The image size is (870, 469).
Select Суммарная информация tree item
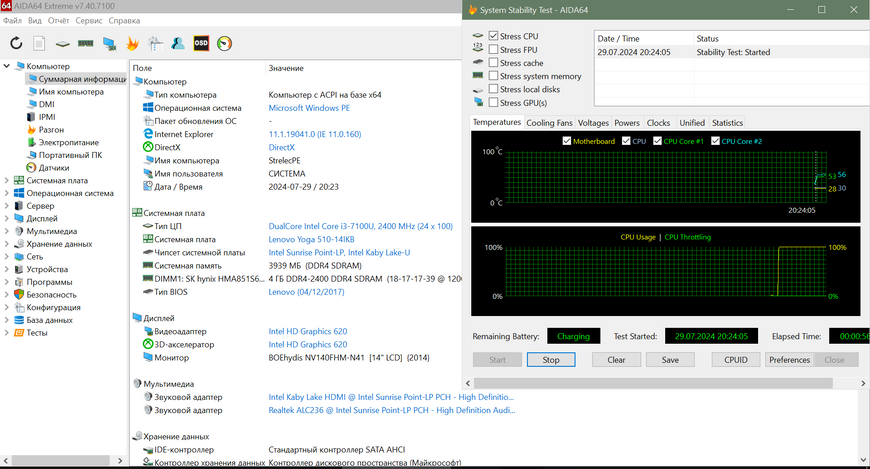82,79
